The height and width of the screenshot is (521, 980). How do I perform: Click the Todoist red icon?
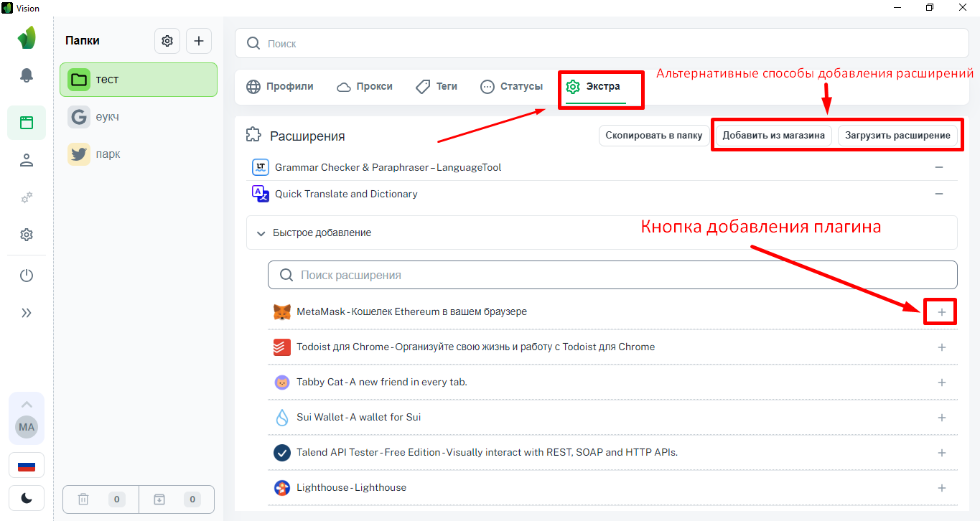click(x=282, y=347)
